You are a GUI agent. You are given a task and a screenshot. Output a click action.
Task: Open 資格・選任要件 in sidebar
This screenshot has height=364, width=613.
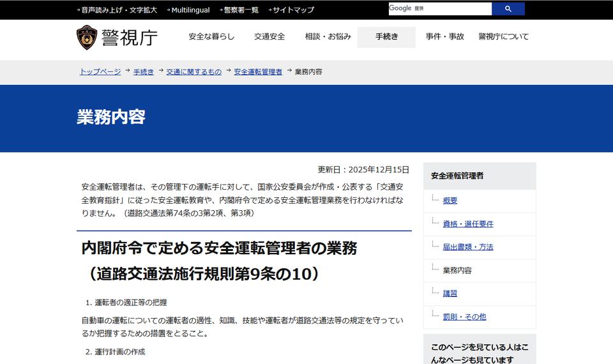pyautogui.click(x=468, y=224)
